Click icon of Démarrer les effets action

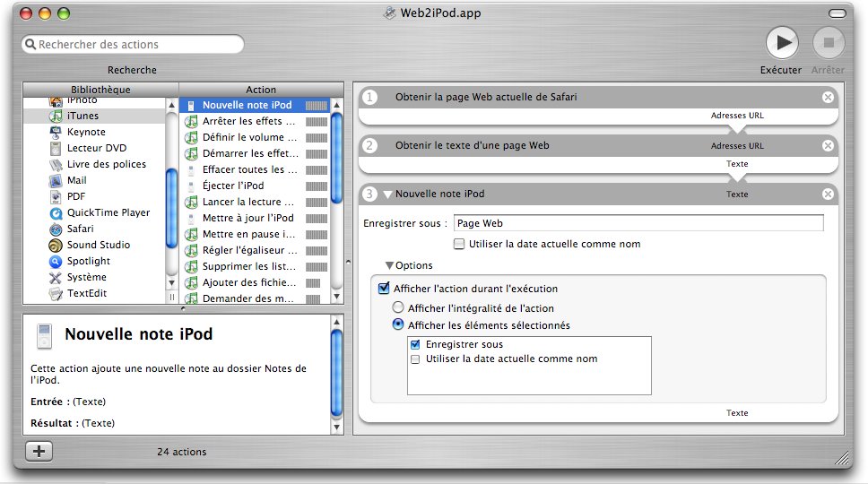click(x=191, y=153)
